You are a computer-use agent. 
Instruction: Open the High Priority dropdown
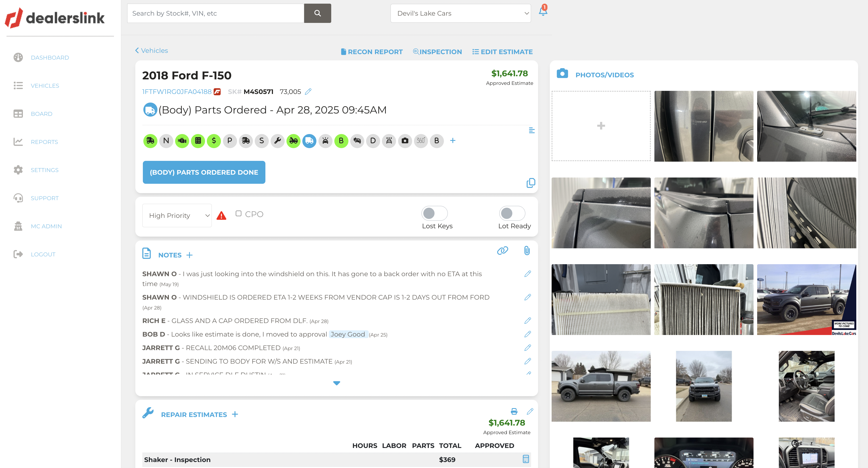point(177,216)
